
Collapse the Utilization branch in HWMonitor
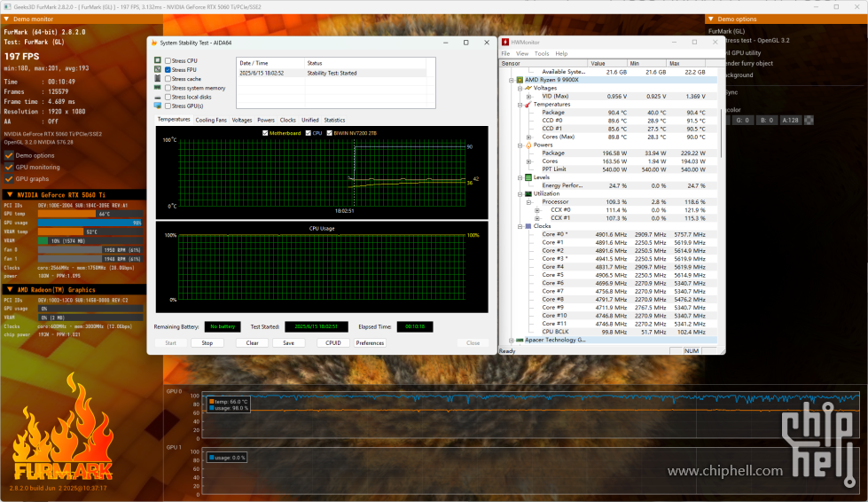point(520,193)
